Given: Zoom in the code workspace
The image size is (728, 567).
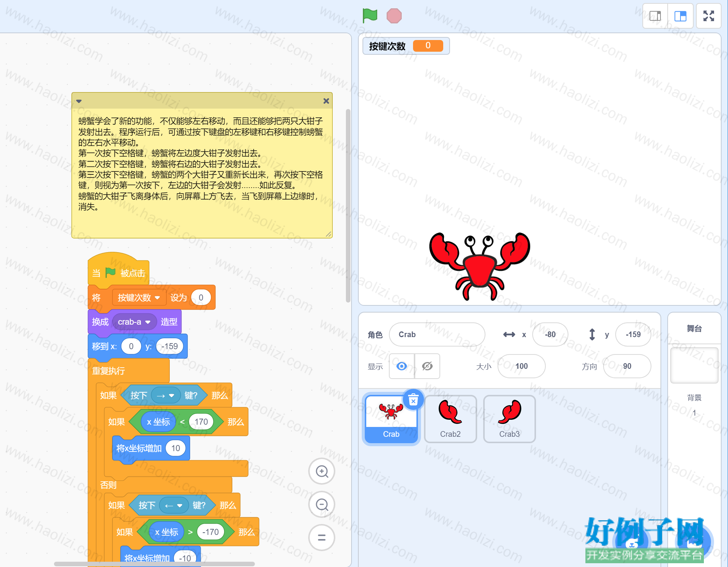Looking at the screenshot, I should coord(322,471).
